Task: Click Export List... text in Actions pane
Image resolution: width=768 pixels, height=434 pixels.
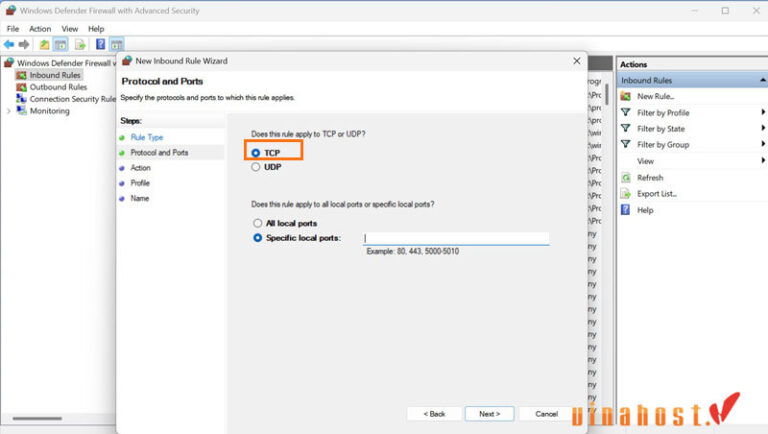Action: pos(657,194)
